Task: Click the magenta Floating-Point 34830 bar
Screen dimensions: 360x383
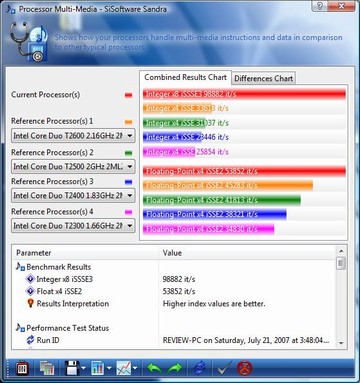Action: click(x=209, y=229)
